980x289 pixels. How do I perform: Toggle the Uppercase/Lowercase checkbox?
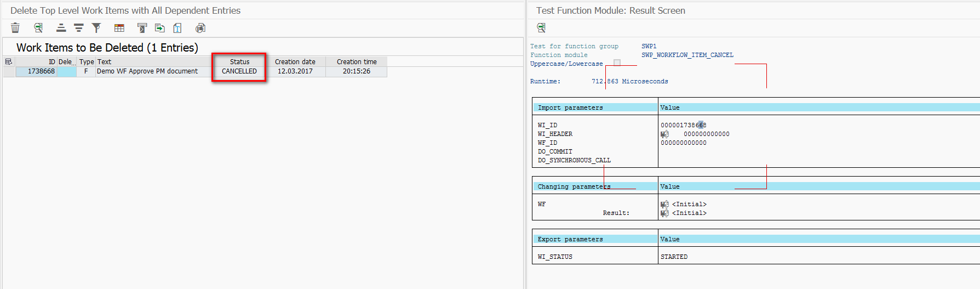click(617, 63)
